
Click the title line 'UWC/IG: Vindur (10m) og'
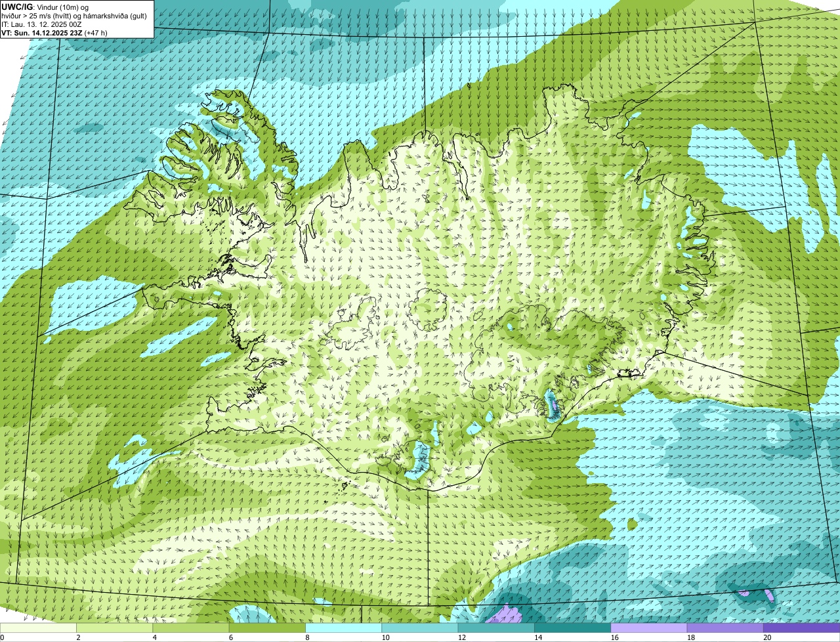click(45, 7)
